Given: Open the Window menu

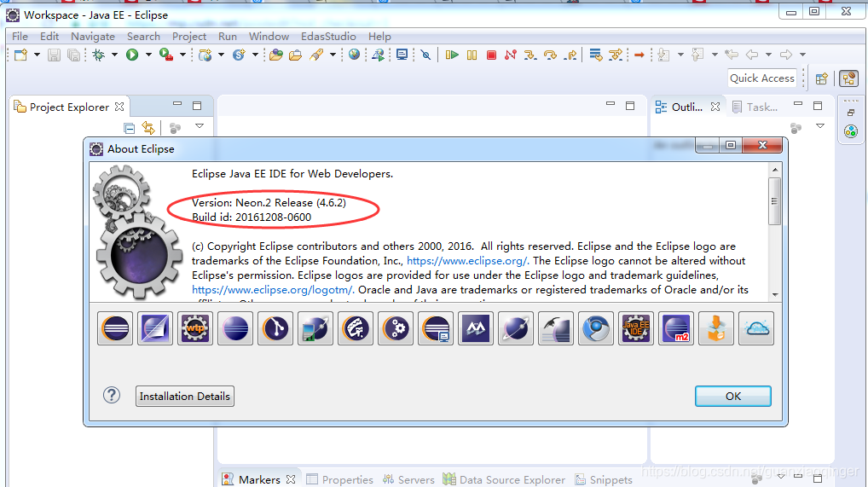Looking at the screenshot, I should 269,37.
